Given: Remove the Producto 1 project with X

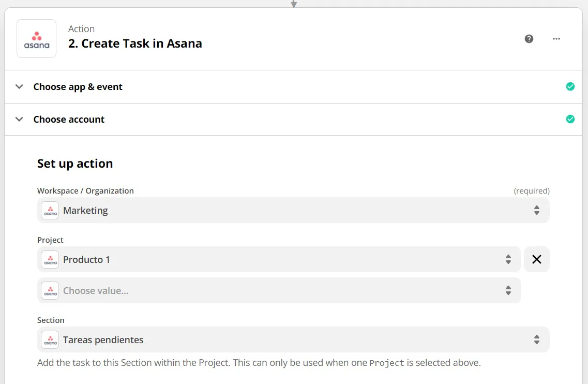Looking at the screenshot, I should click(x=537, y=259).
